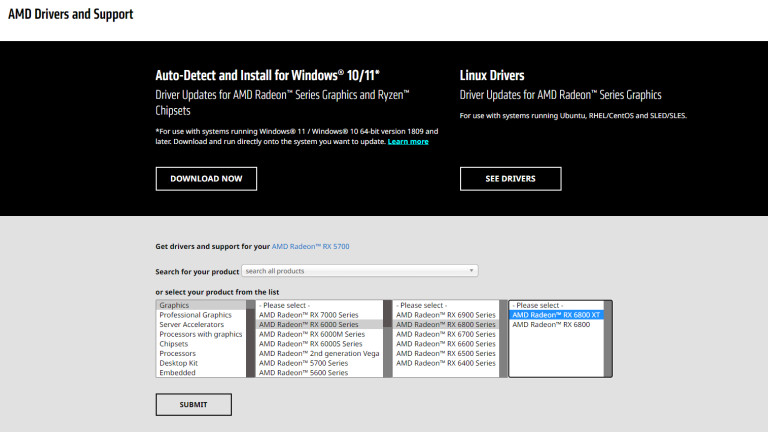Click the product category list scrollbar
Image resolution: width=768 pixels, height=432 pixels.
[250, 338]
